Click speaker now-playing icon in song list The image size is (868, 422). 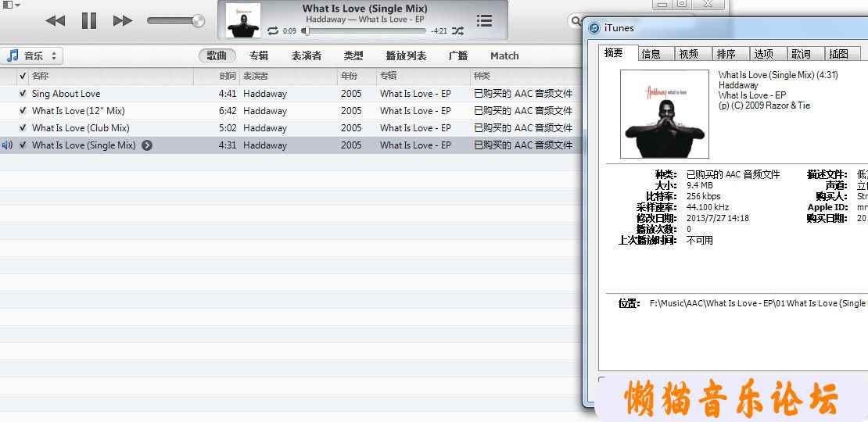pos(7,145)
